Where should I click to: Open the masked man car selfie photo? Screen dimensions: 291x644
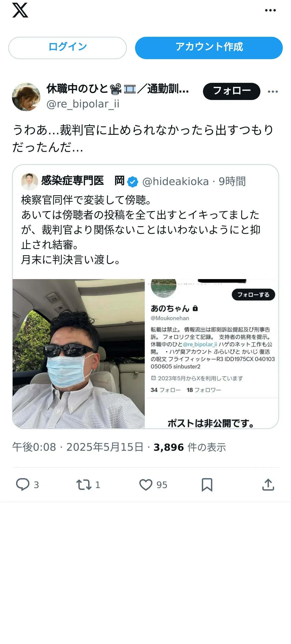pos(79,353)
